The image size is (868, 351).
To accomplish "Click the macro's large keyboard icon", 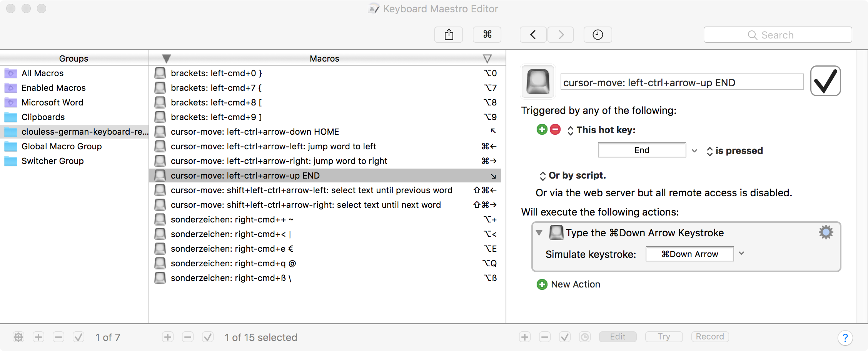I will click(x=537, y=82).
